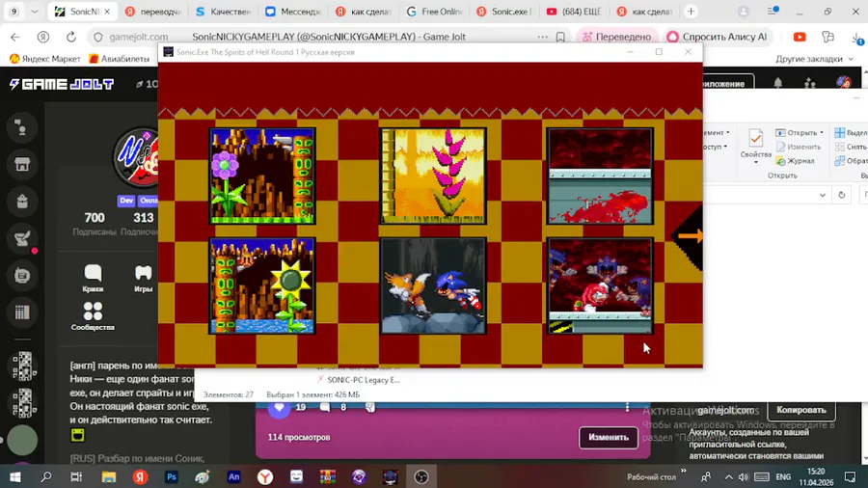Screen dimensions: 868x488
Task: Open Photoshop from the taskbar
Action: 172,477
